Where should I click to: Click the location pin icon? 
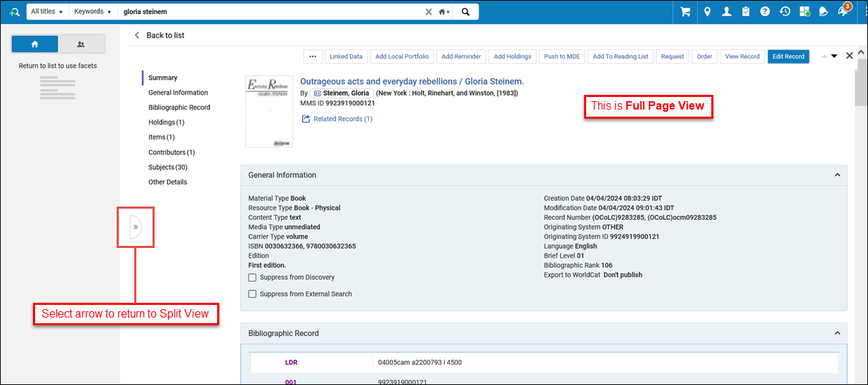(x=707, y=12)
